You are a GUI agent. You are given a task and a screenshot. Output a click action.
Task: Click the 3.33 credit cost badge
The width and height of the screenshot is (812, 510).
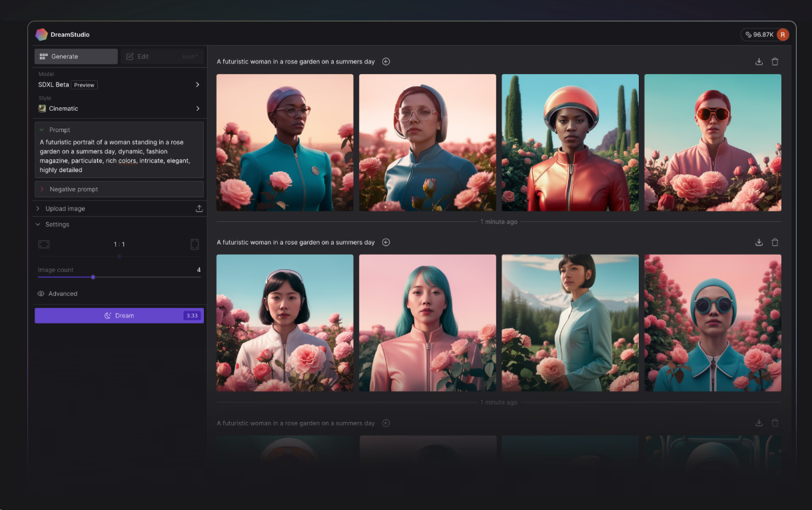pos(192,316)
